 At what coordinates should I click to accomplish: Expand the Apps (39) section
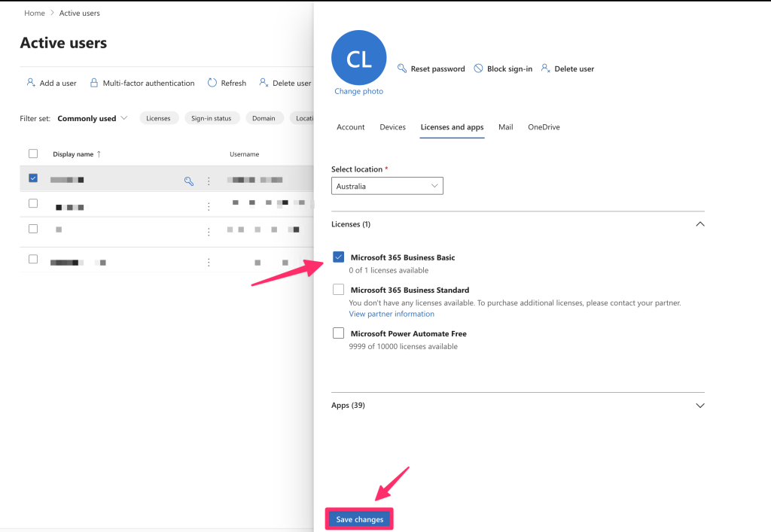tap(700, 406)
